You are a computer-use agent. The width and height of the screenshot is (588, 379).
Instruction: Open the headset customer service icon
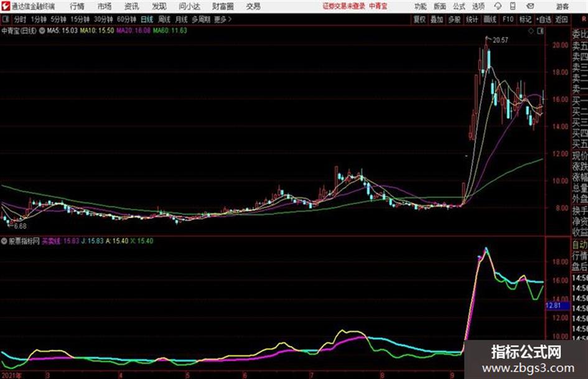click(x=498, y=6)
